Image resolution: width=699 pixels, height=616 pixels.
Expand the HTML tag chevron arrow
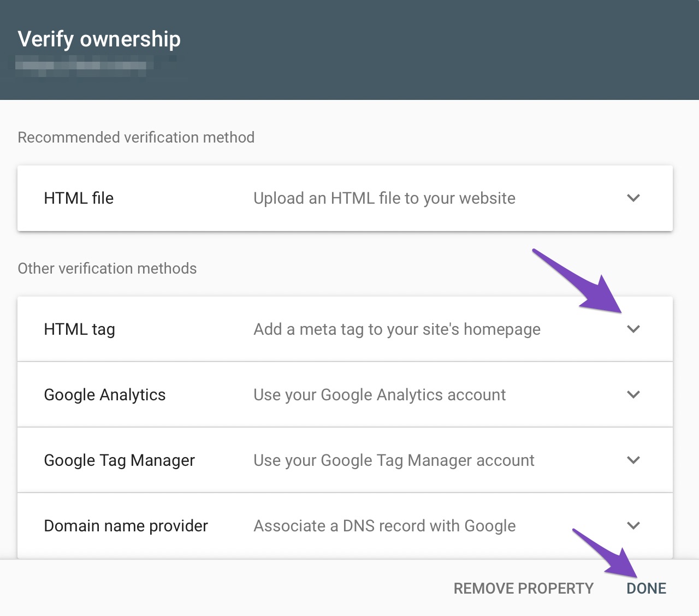[633, 329]
